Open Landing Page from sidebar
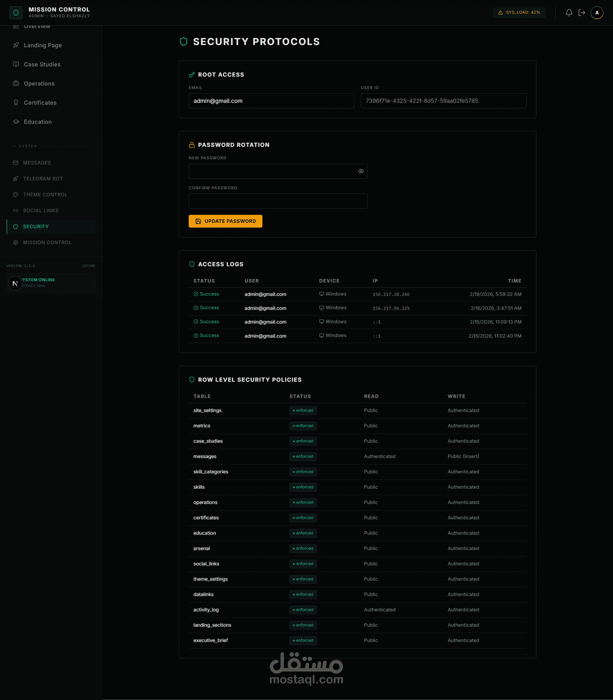The width and height of the screenshot is (613, 700). point(42,45)
